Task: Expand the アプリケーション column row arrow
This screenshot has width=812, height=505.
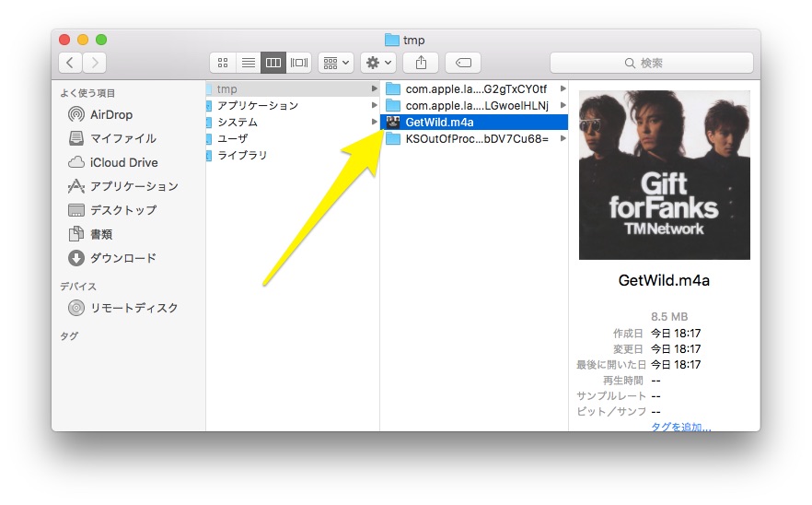Action: click(374, 105)
